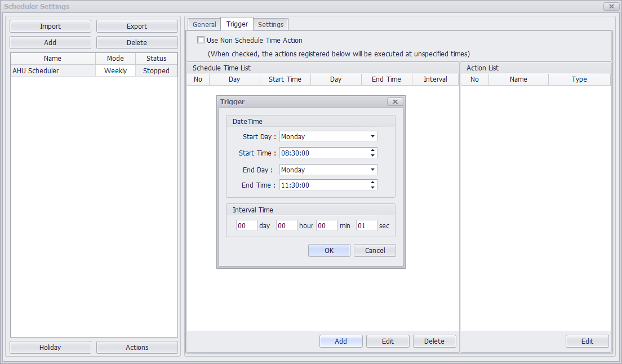Cancel the Trigger dialog

375,251
